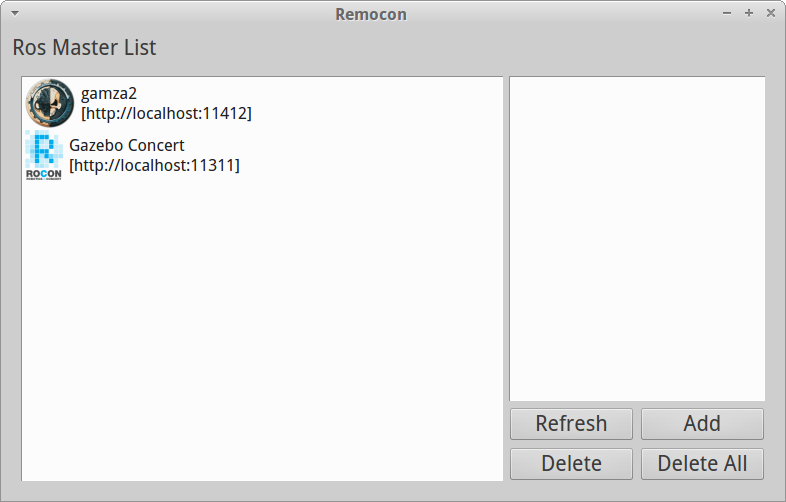Hit the Delete All button

[x=702, y=464]
